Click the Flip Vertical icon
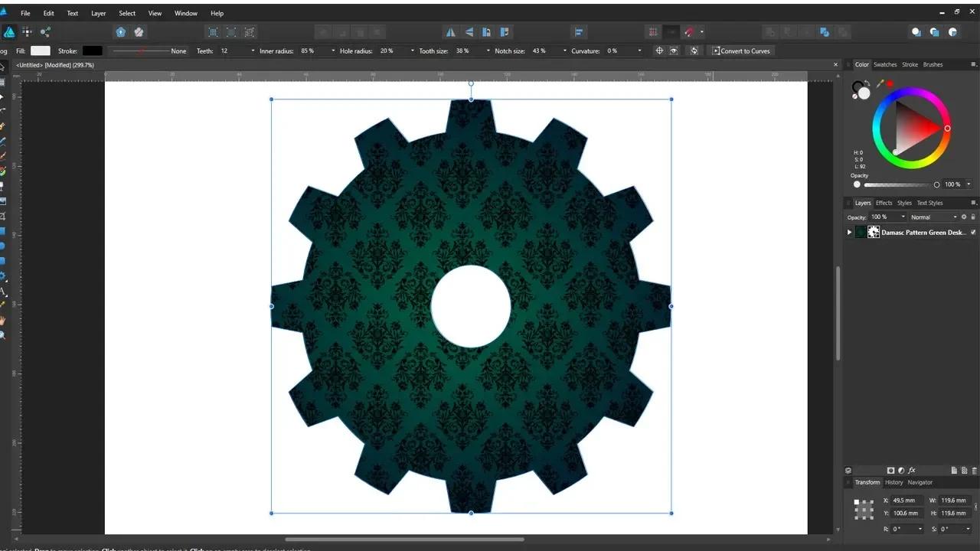Image resolution: width=980 pixels, height=551 pixels. click(x=469, y=31)
